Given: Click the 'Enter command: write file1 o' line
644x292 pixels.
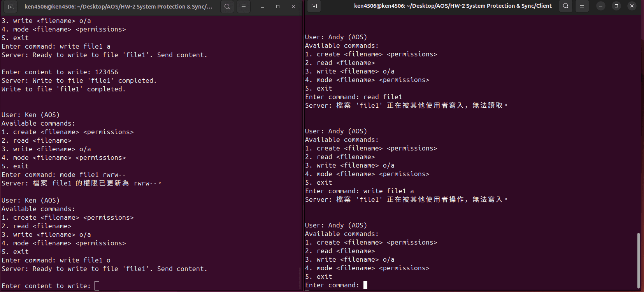Looking at the screenshot, I should pos(56,261).
